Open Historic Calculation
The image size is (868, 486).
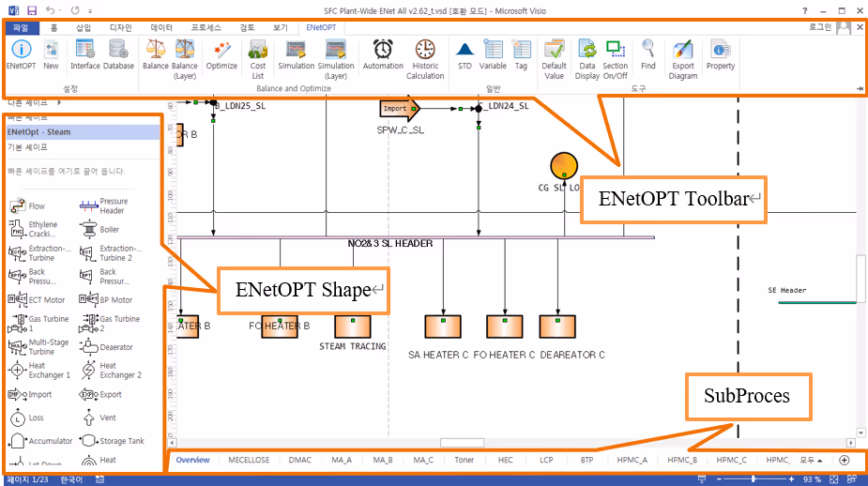click(x=425, y=59)
